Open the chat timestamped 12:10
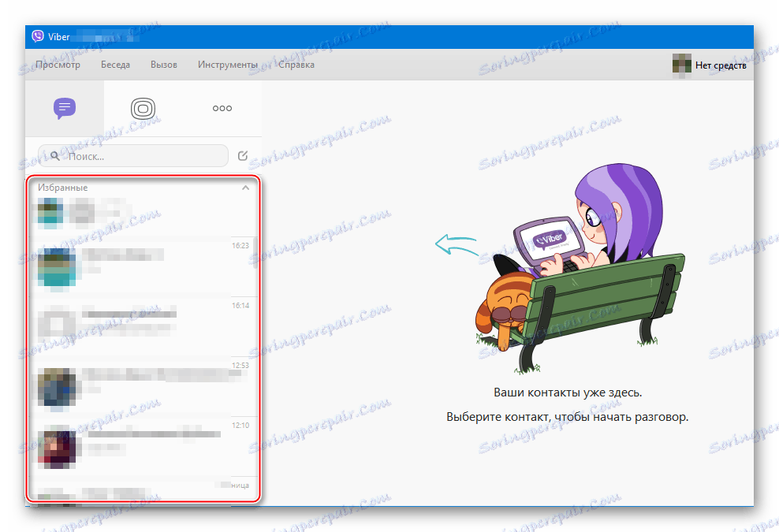Image resolution: width=779 pixels, height=532 pixels. point(143,447)
